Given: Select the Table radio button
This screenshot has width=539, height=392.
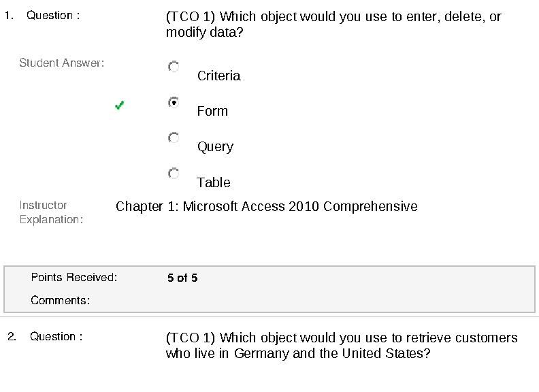Looking at the screenshot, I should point(174,174).
